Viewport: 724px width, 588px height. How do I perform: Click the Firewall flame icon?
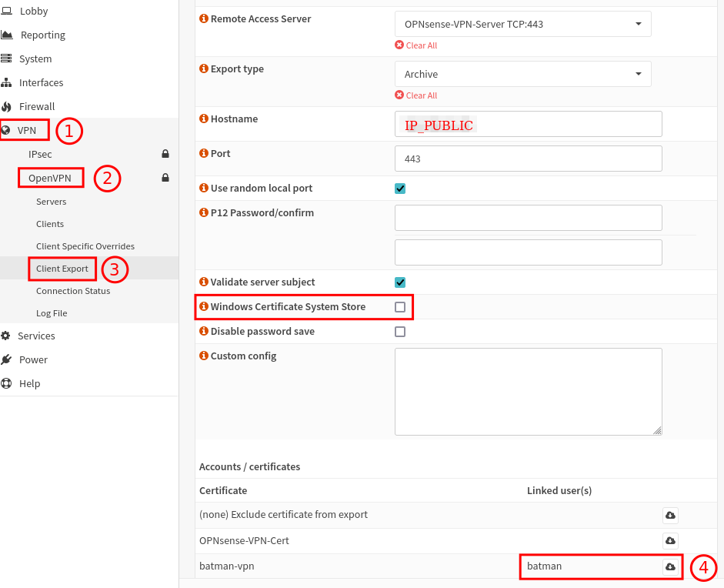point(6,107)
